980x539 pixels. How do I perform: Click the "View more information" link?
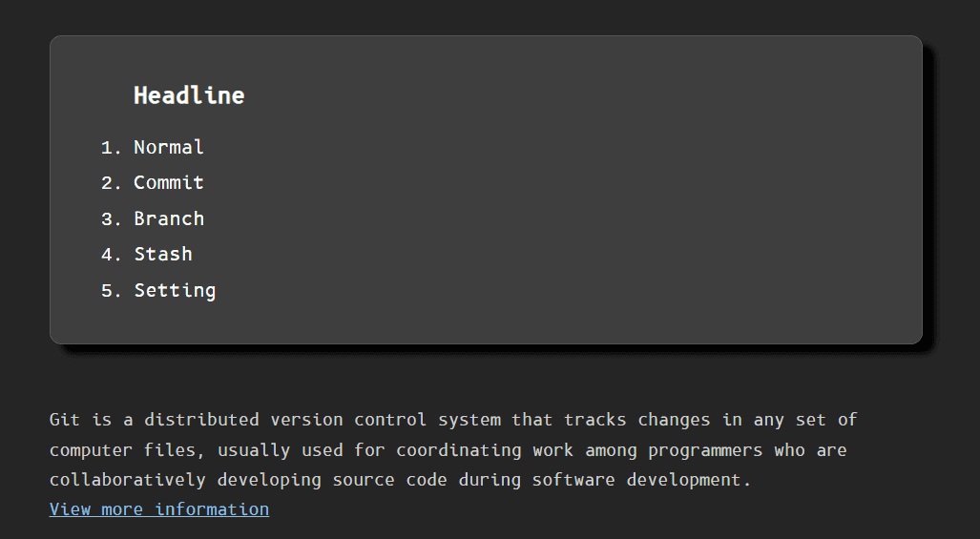[159, 509]
